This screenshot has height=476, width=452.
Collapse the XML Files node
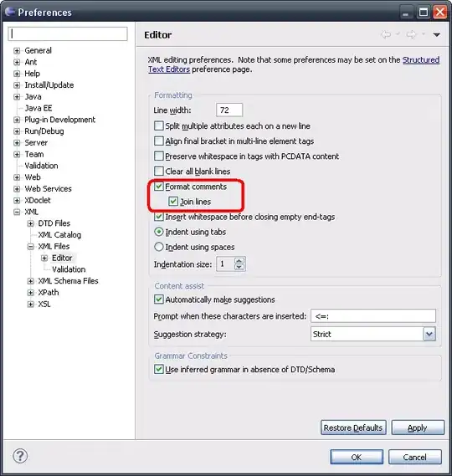pos(30,247)
